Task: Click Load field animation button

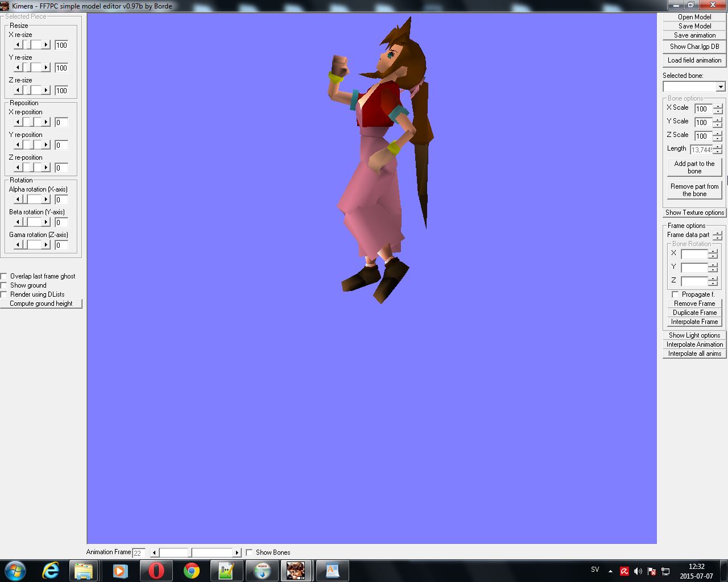Action: click(x=694, y=60)
